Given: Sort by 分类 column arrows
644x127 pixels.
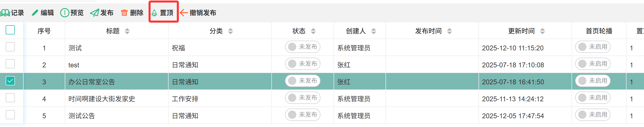Looking at the screenshot, I should click(231, 31).
